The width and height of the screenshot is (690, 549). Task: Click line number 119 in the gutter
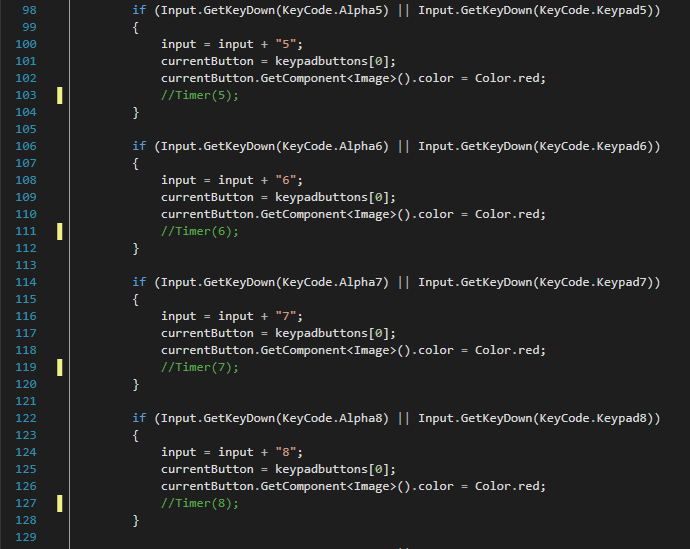click(26, 367)
